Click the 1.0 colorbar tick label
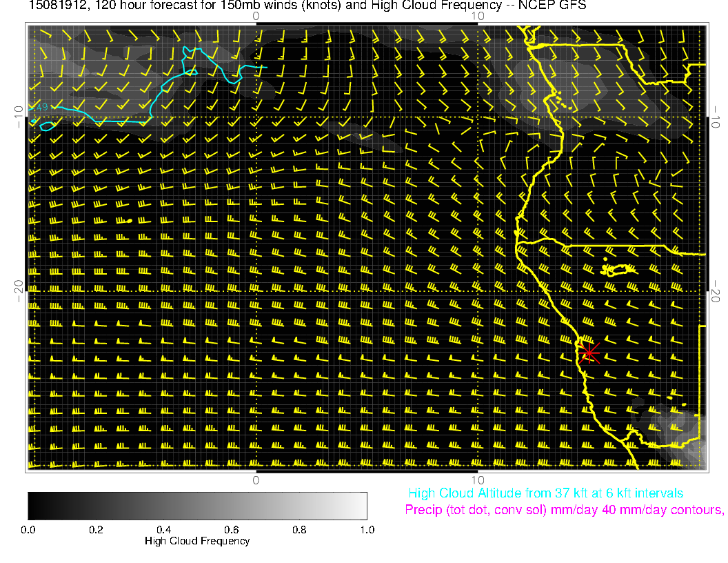The image size is (728, 563). coord(367,530)
